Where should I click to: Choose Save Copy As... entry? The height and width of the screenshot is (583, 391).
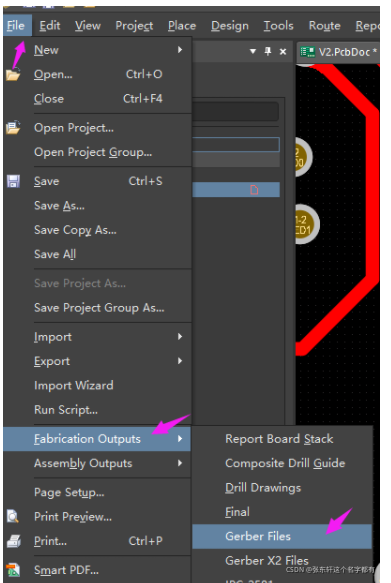(97, 230)
